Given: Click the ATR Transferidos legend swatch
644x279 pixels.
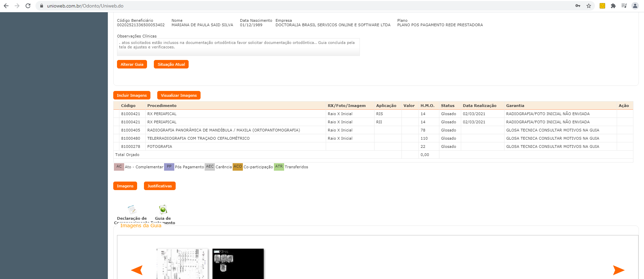Looking at the screenshot, I should pyautogui.click(x=279, y=167).
